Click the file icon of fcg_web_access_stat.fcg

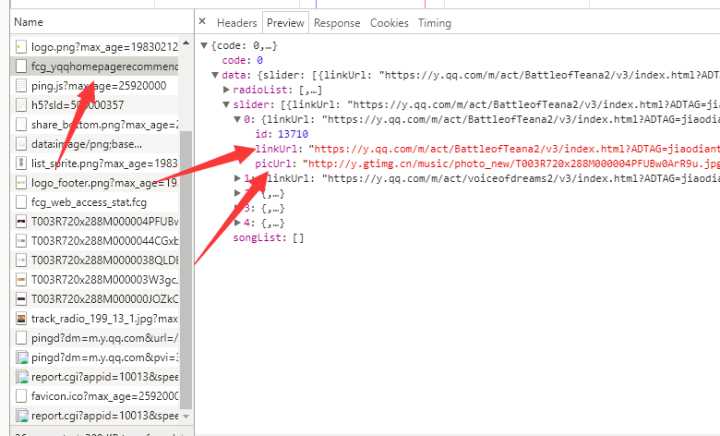point(21,202)
